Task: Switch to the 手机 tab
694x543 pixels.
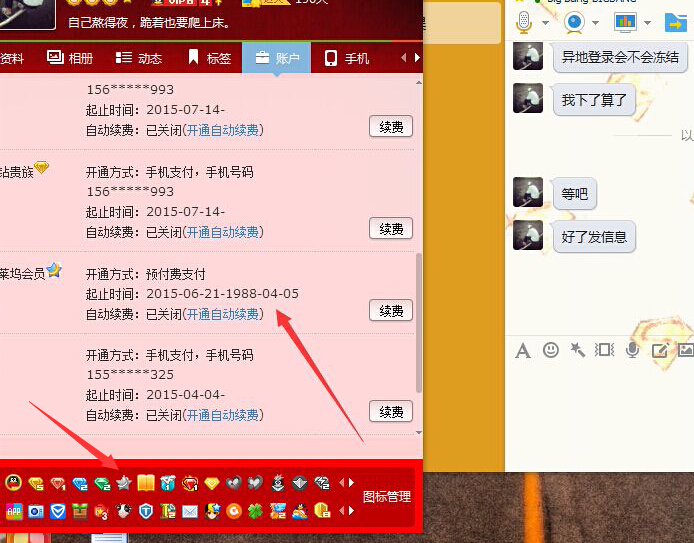Action: (x=347, y=58)
